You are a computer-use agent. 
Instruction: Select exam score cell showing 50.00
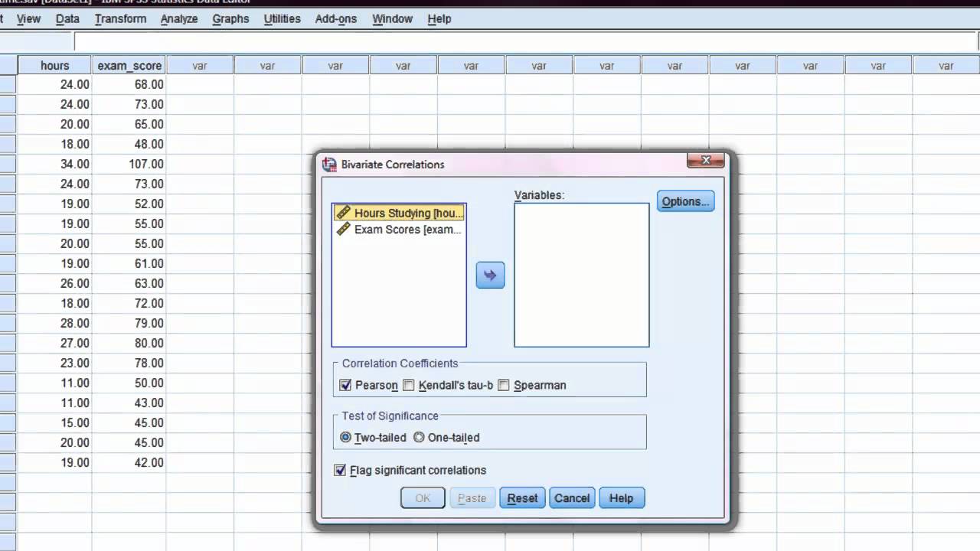click(129, 383)
